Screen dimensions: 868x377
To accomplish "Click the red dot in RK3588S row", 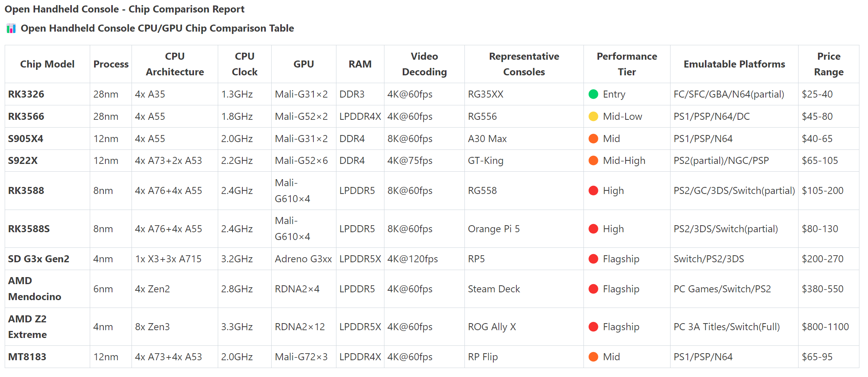I will click(x=593, y=229).
